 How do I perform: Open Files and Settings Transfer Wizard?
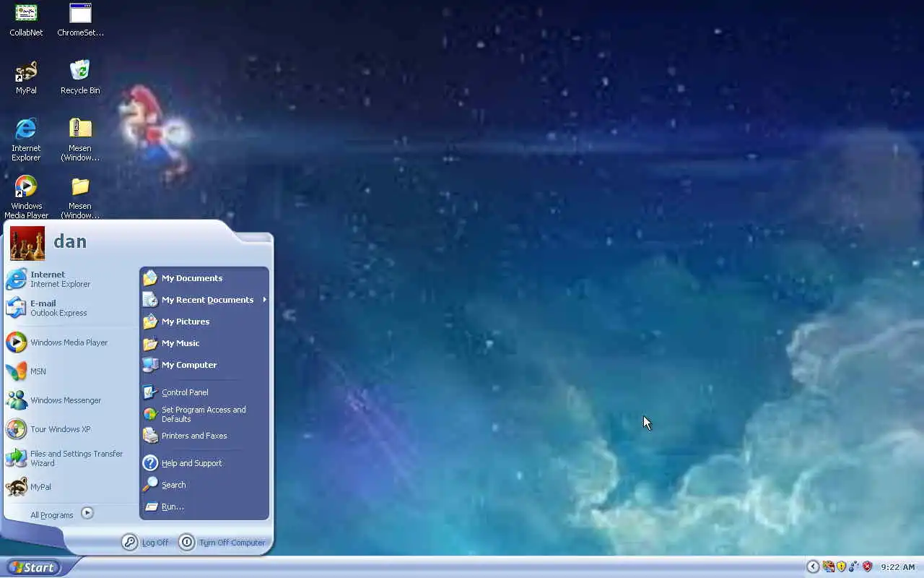click(71, 458)
